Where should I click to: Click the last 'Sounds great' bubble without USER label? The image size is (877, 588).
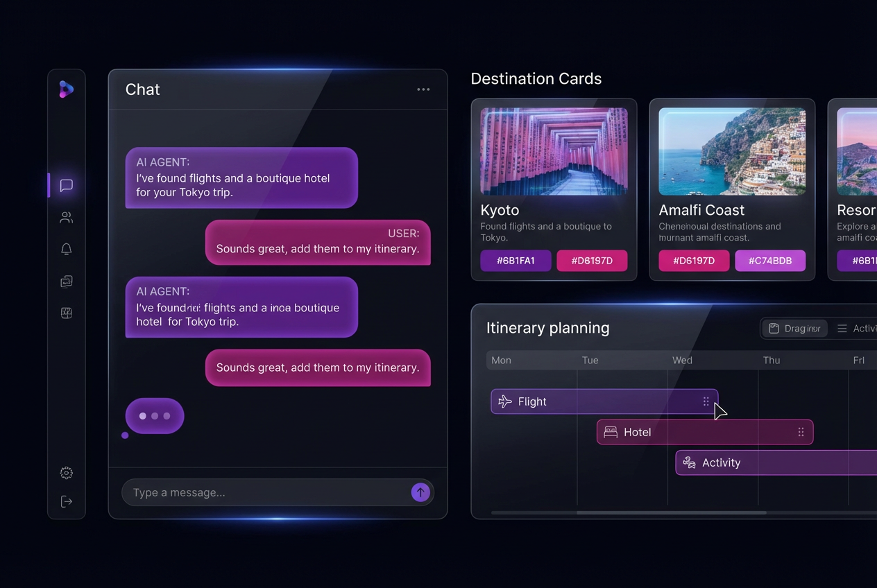point(318,367)
